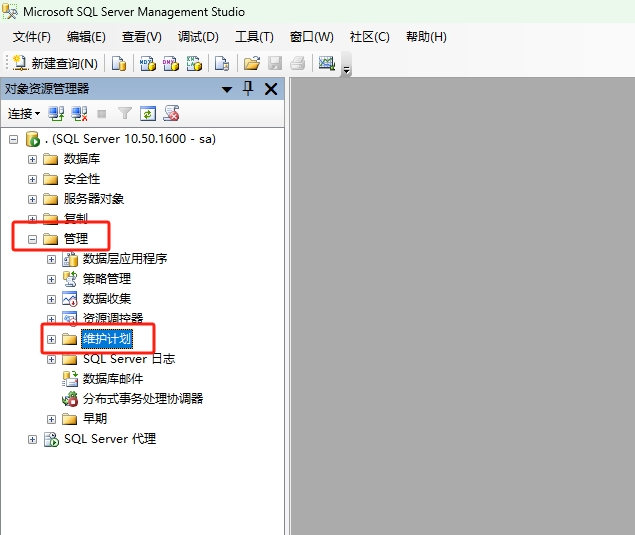Select the 数据库 tree item
635x535 pixels.
(x=82, y=159)
